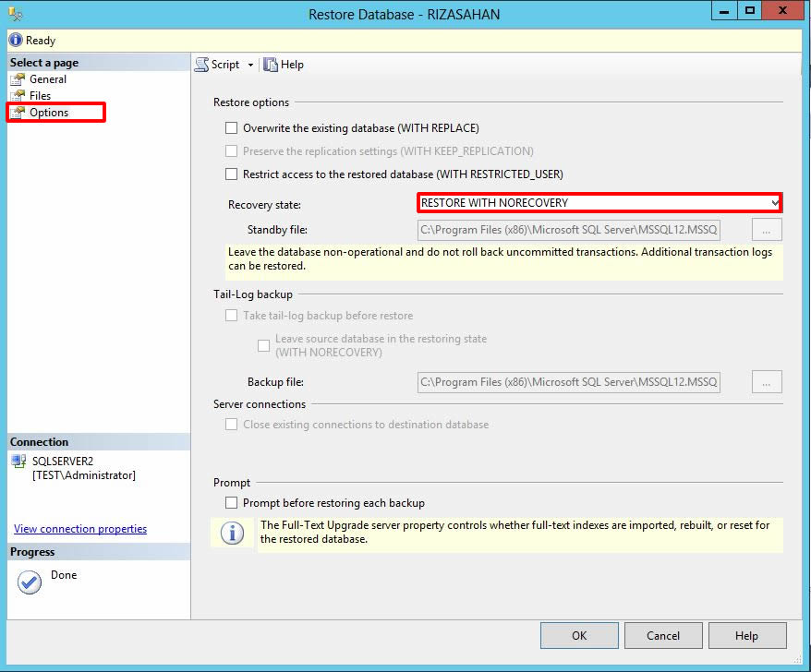The width and height of the screenshot is (811, 672).
Task: Click the SQLSERVER2 connection server icon
Action: pyautogui.click(x=18, y=462)
